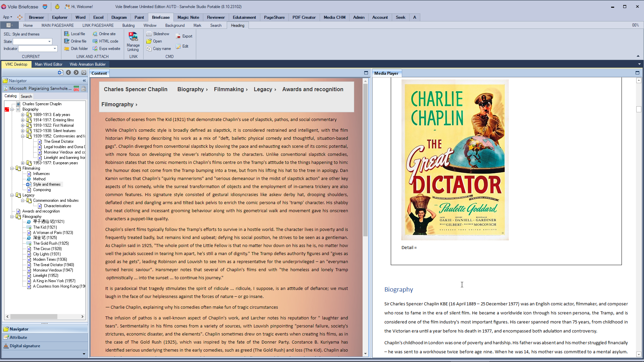Select Modern Times (1936) tree item
Image resolution: width=644 pixels, height=362 pixels.
pyautogui.click(x=50, y=259)
